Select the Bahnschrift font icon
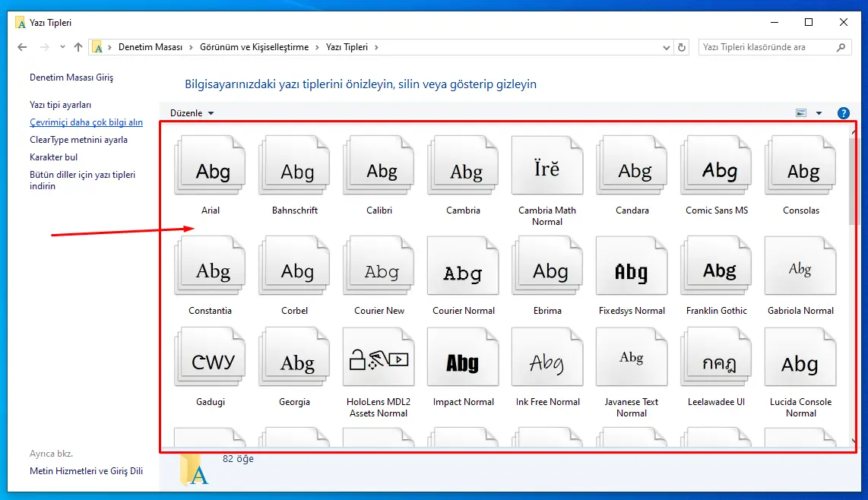 (294, 165)
